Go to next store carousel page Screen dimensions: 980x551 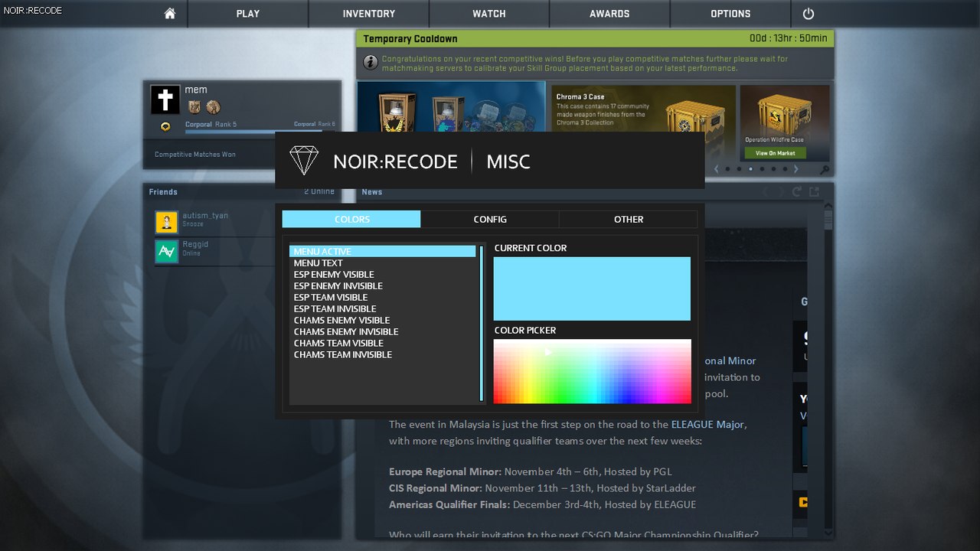[796, 169]
